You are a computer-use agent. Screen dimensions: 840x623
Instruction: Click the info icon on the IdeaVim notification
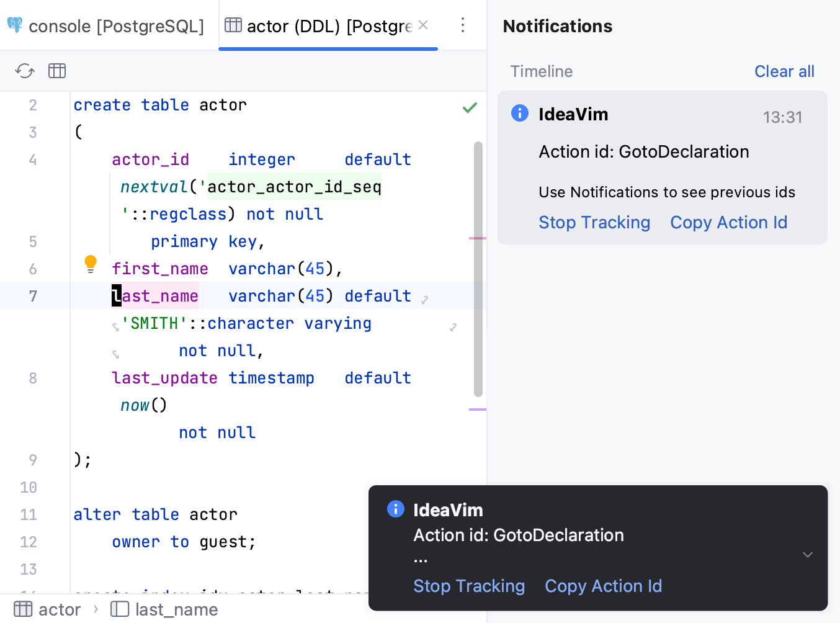tap(520, 113)
